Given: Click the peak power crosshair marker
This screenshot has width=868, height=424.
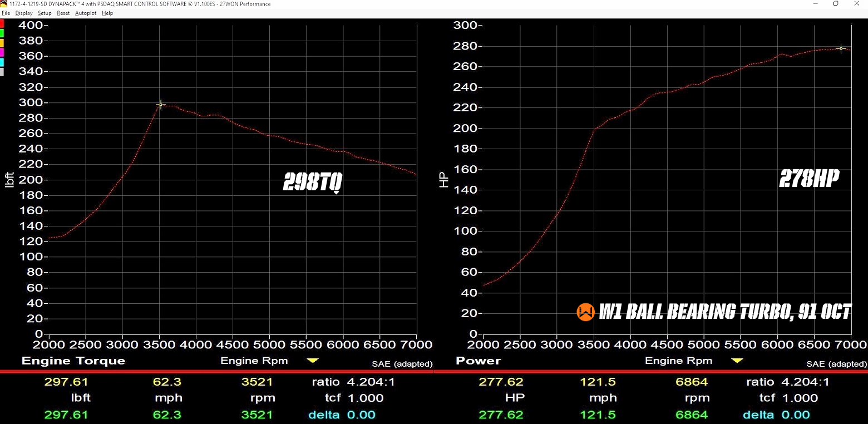Looking at the screenshot, I should [841, 49].
